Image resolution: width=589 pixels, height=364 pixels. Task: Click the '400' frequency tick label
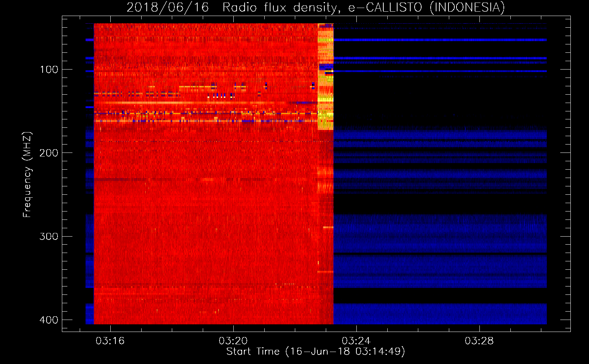click(49, 320)
